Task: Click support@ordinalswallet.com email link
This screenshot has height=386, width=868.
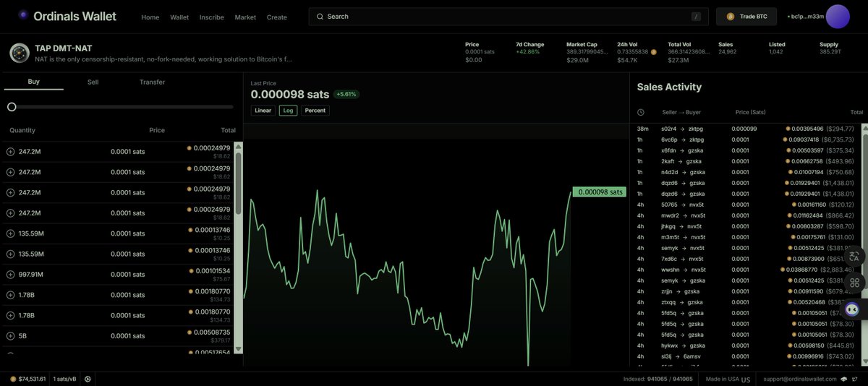Action: (x=800, y=379)
